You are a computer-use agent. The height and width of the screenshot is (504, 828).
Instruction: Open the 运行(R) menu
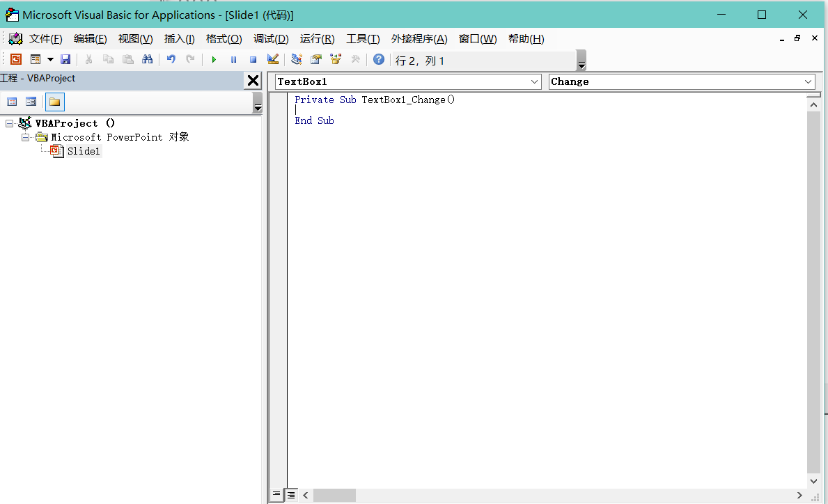[318, 39]
